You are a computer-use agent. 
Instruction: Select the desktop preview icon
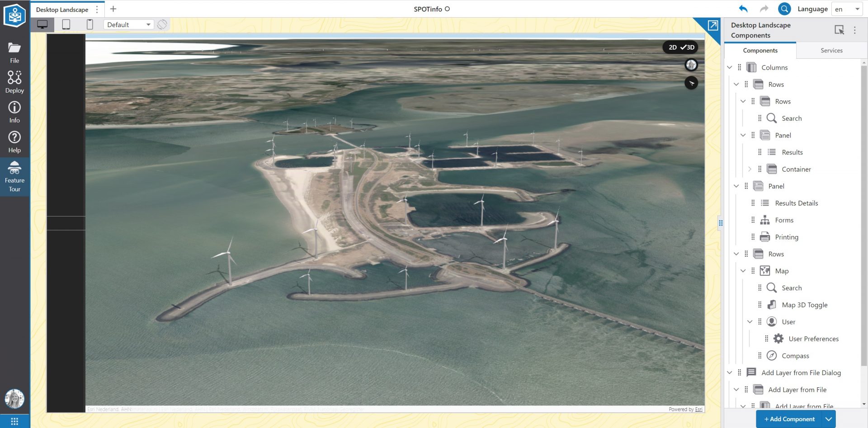[42, 24]
